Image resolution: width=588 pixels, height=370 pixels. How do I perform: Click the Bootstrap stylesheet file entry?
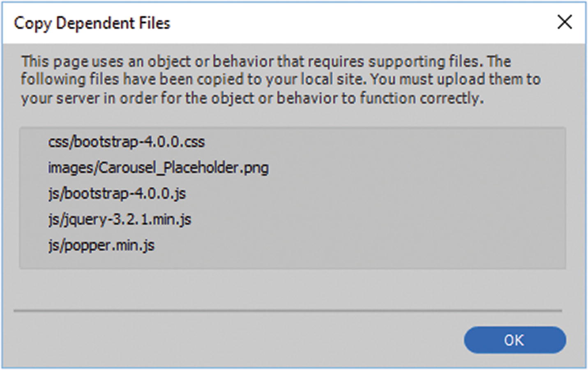click(126, 142)
